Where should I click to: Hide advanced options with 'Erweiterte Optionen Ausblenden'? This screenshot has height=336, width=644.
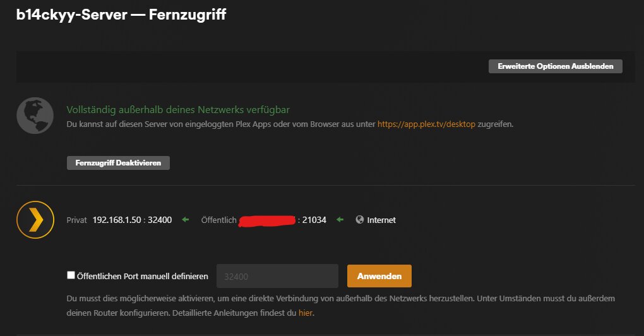tap(555, 66)
